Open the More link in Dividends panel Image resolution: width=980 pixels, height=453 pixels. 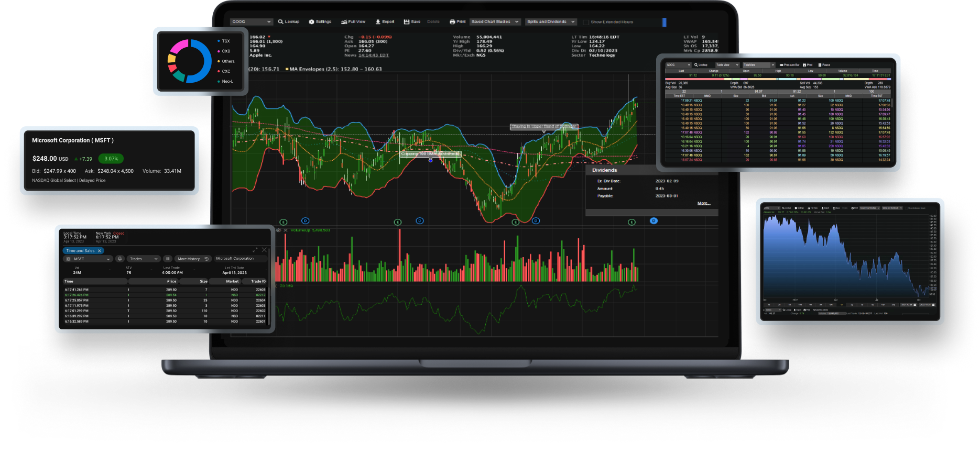pyautogui.click(x=704, y=203)
